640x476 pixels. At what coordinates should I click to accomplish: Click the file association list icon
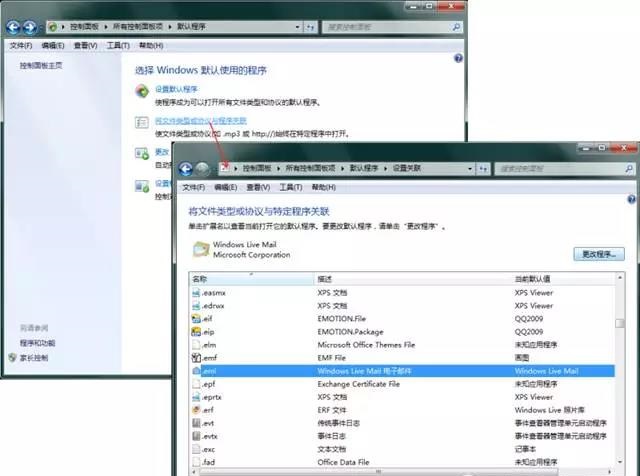click(142, 122)
